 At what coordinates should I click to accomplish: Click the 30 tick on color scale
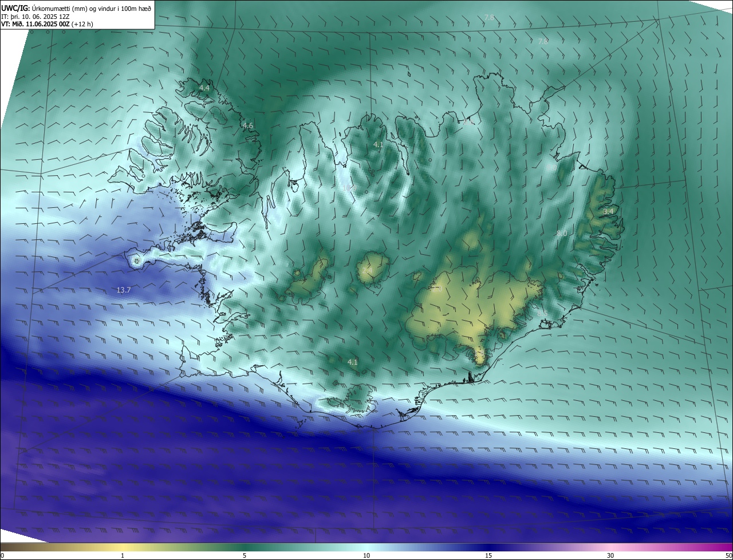(610, 555)
